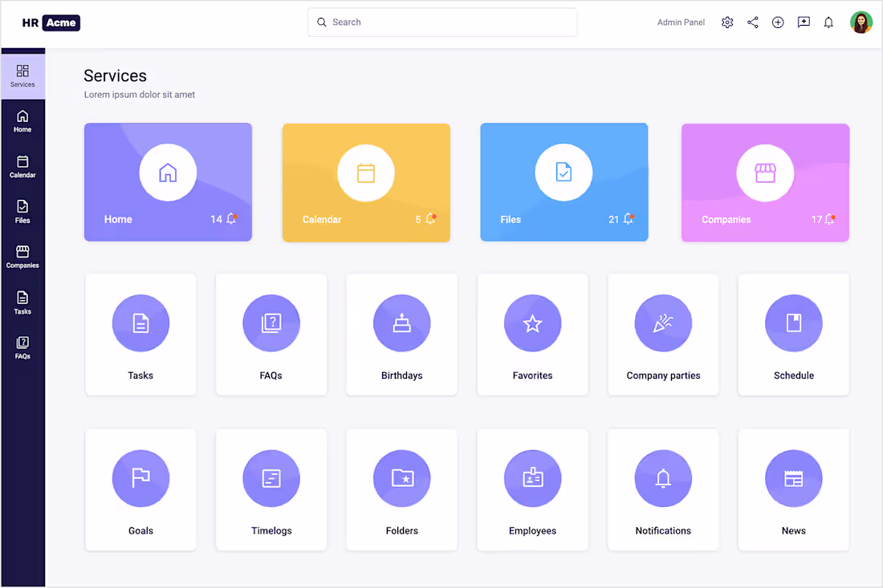The image size is (883, 588).
Task: Open the Birthdays tile
Action: tap(402, 335)
